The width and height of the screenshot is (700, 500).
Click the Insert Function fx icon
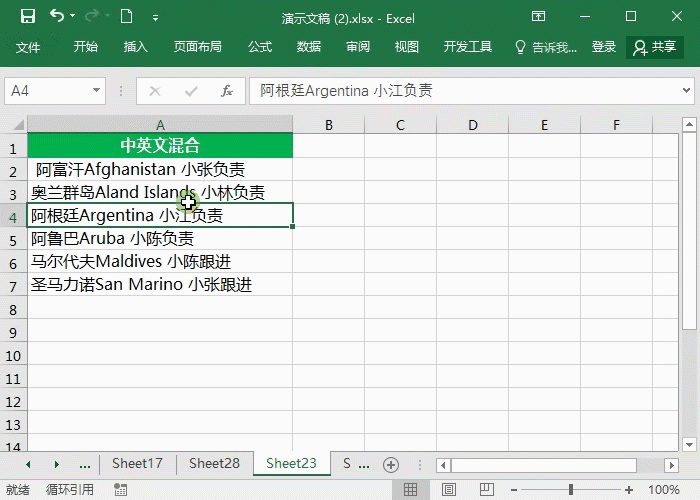coord(227,91)
